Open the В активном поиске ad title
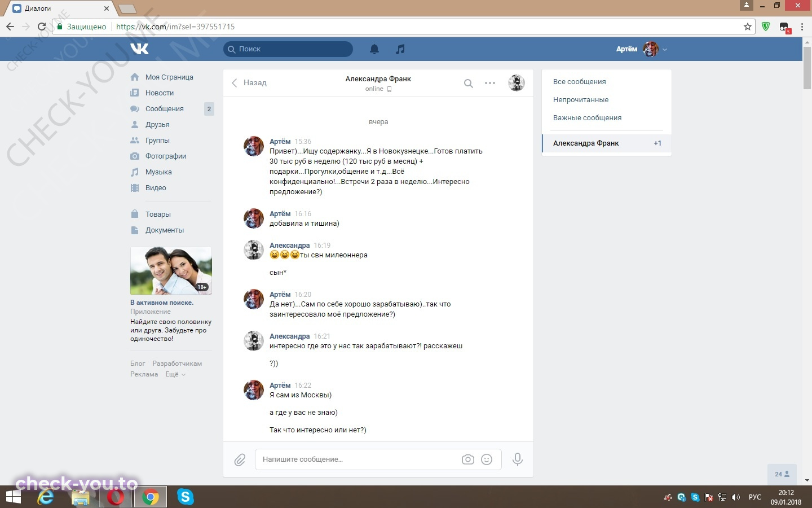Viewport: 812px width, 508px height. 162,303
